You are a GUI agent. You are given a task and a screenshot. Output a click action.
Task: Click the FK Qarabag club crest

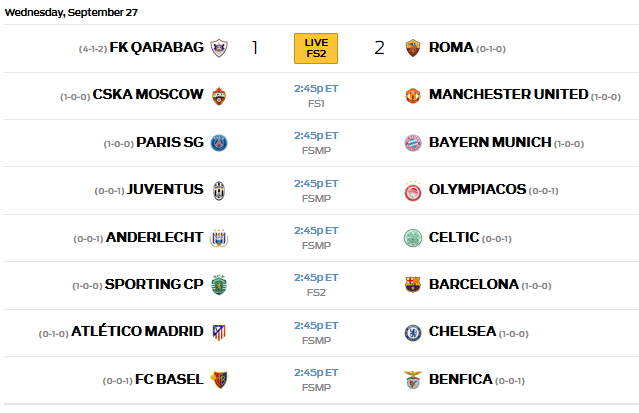(x=219, y=48)
